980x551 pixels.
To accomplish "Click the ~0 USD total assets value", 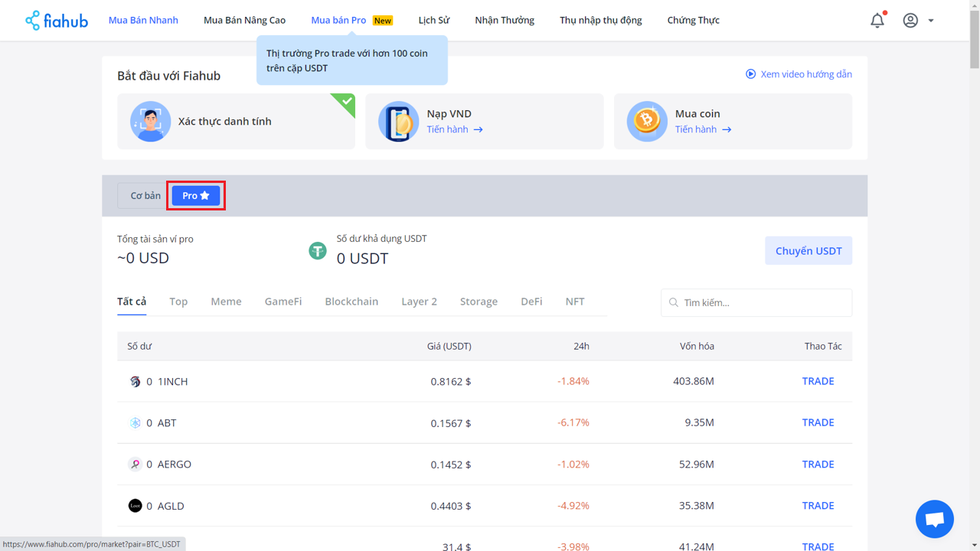I will coord(143,258).
